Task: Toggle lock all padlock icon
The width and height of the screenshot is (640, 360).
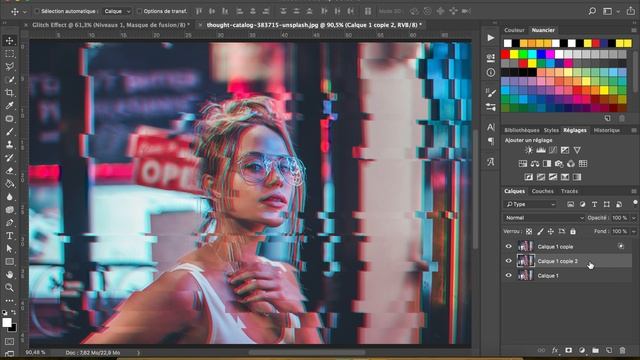Action: pos(573,231)
